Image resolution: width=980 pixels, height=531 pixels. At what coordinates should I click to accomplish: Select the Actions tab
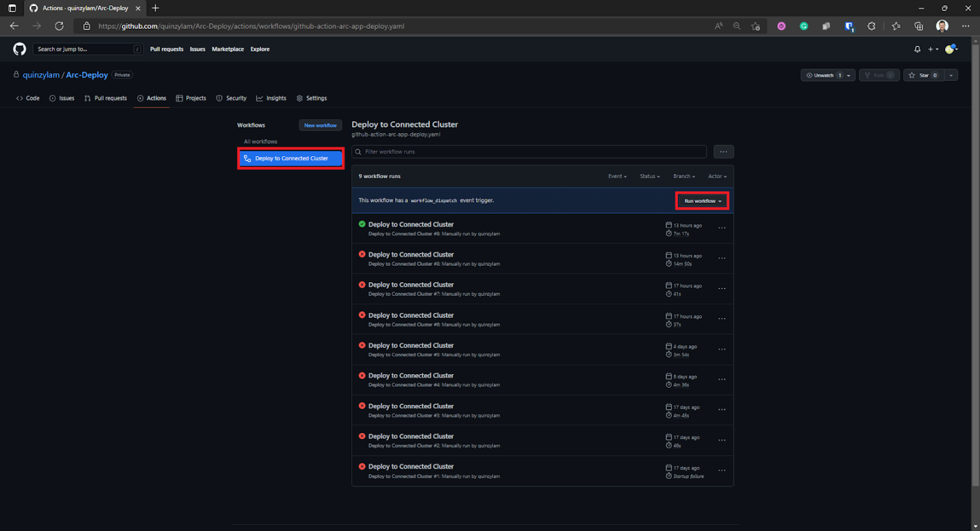point(151,98)
